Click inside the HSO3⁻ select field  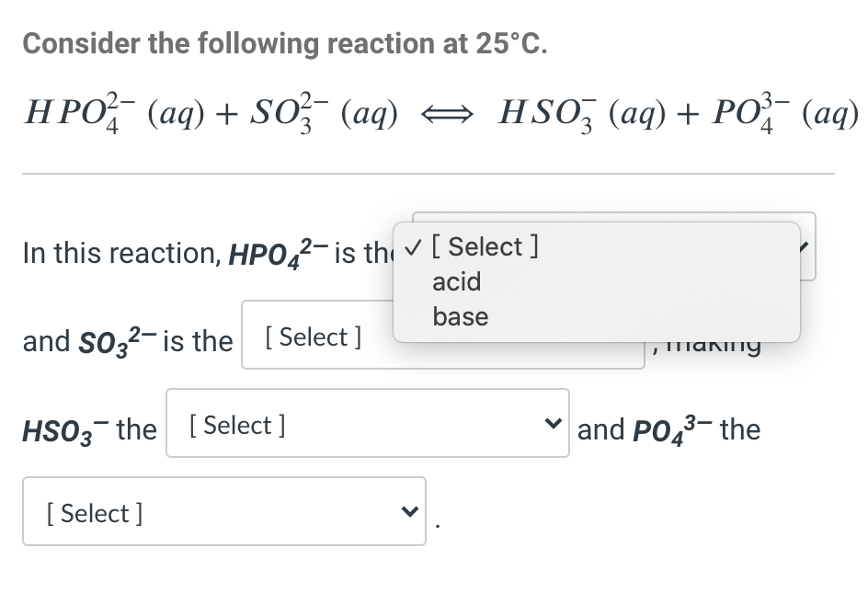368,423
